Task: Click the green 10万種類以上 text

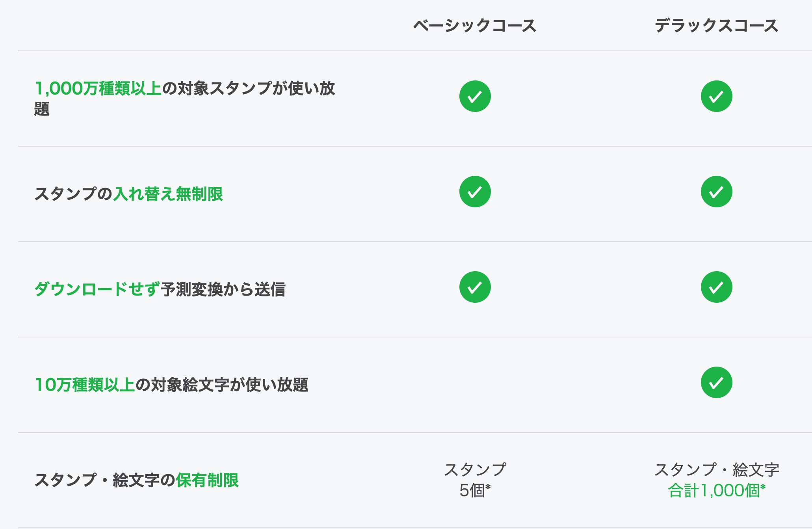Action: tap(85, 385)
